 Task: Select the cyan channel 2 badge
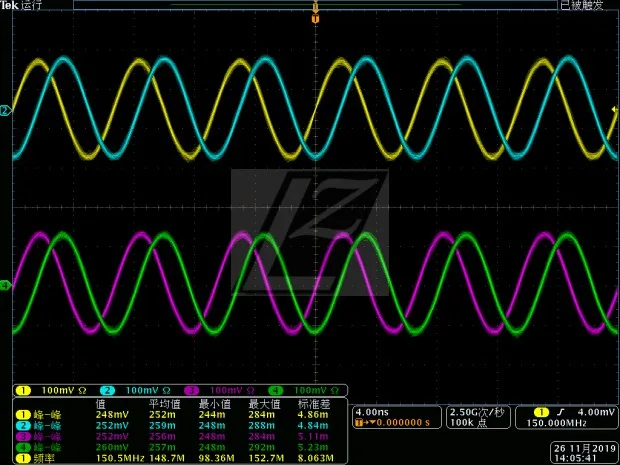tap(108, 391)
